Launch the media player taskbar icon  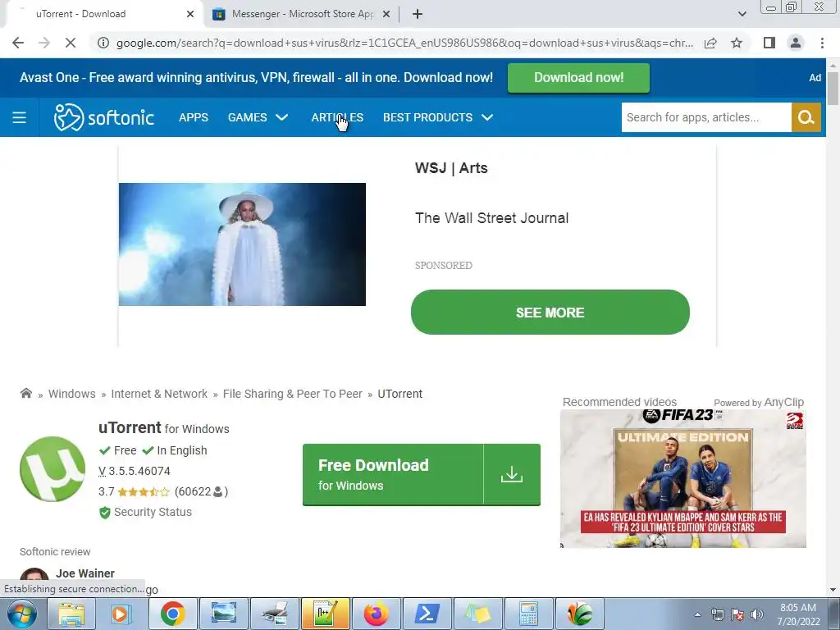(121, 614)
